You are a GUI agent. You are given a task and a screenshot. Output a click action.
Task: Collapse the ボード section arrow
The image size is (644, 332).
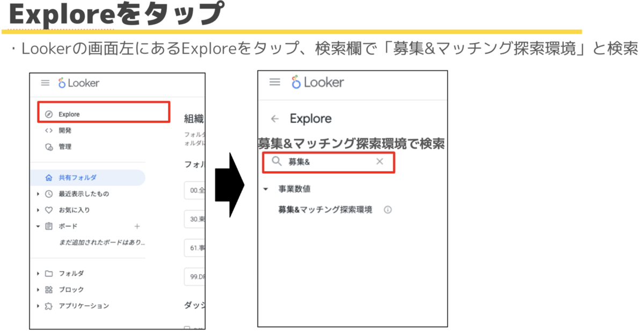[38, 226]
